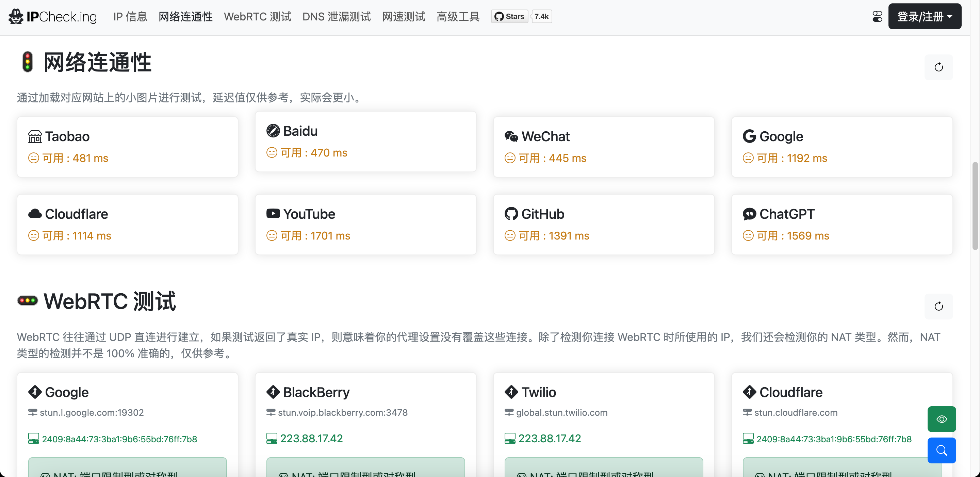This screenshot has height=477, width=980.
Task: Refresh the WebRTC 测试 section
Action: pyautogui.click(x=938, y=306)
